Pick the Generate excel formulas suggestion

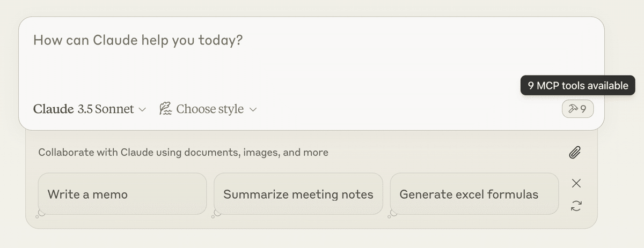click(x=474, y=194)
